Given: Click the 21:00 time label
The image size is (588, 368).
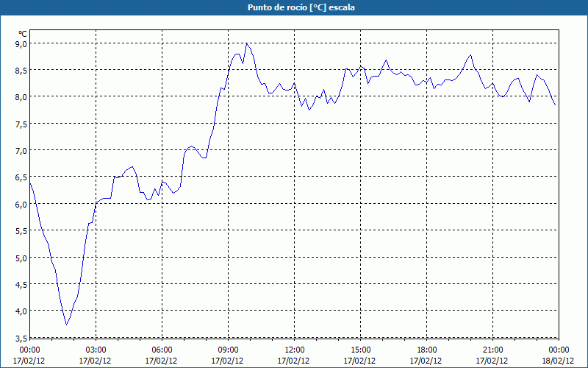Looking at the screenshot, I should click(x=492, y=350).
